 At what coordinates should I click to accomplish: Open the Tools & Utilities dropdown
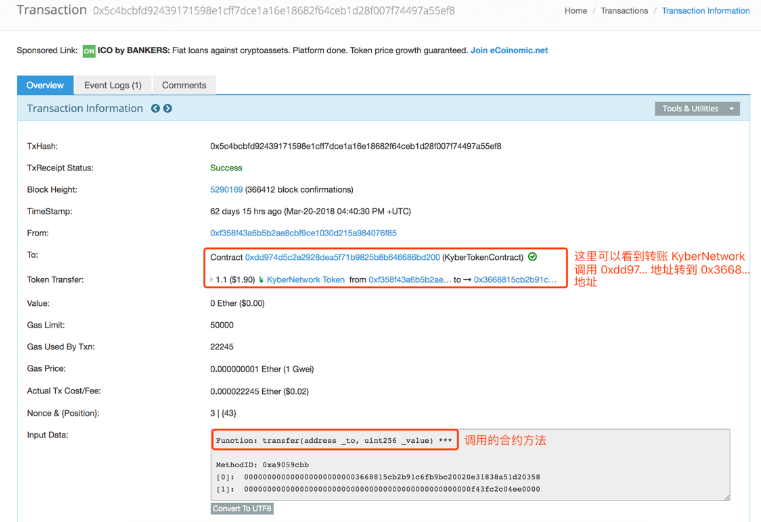point(699,109)
